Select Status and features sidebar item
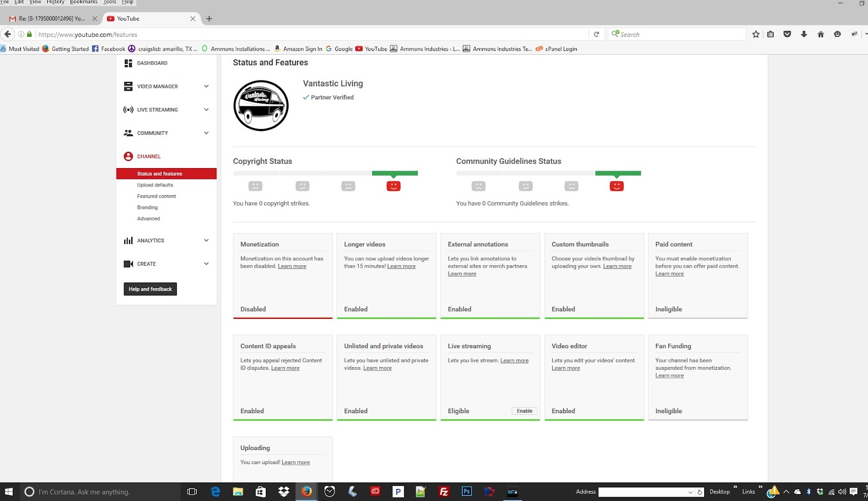Image resolution: width=868 pixels, height=501 pixels. tap(166, 174)
